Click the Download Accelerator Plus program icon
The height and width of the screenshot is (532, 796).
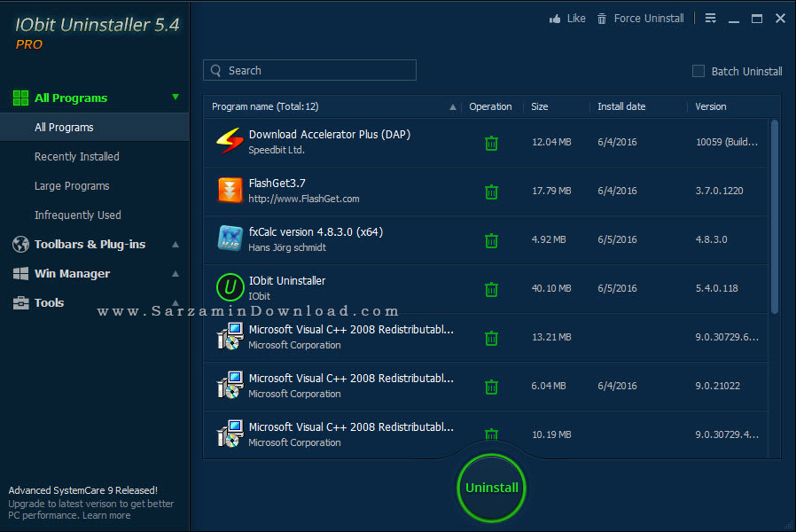pos(230,141)
